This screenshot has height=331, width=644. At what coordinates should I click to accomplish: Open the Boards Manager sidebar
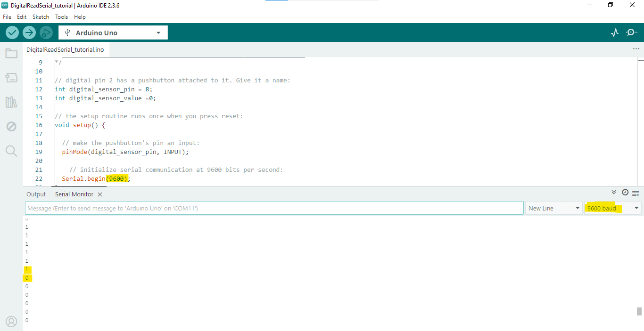[x=11, y=78]
